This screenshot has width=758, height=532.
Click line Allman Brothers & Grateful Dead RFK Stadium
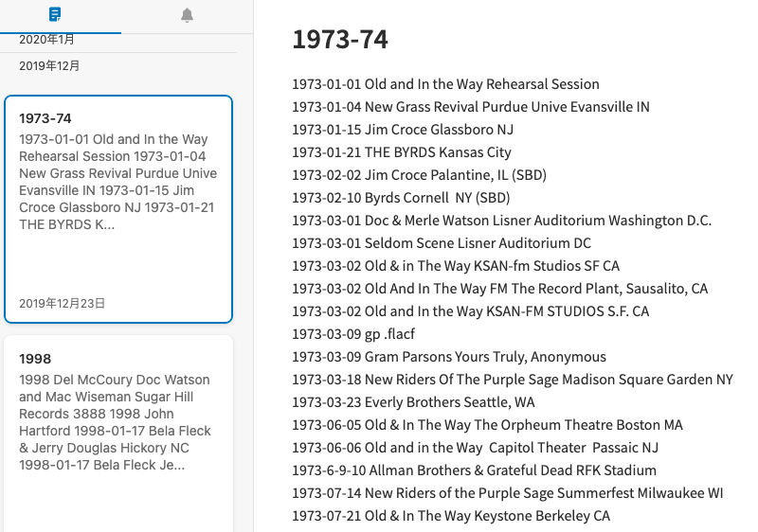click(x=475, y=470)
